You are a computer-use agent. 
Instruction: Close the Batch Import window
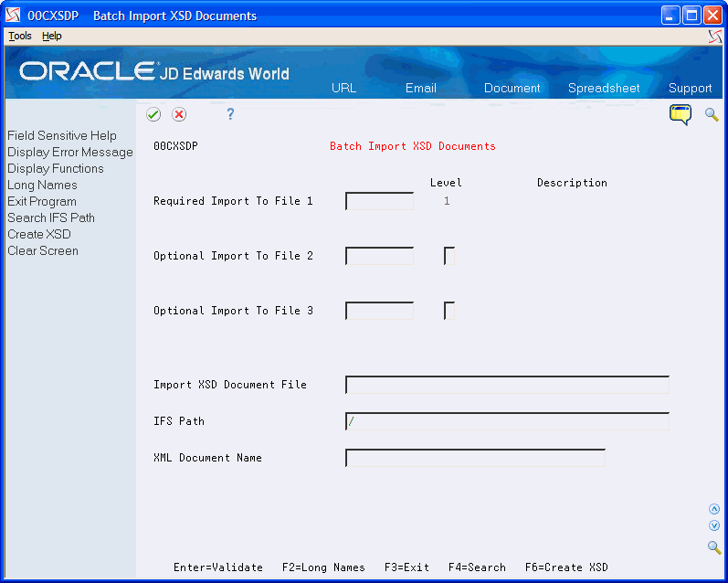[x=712, y=16]
